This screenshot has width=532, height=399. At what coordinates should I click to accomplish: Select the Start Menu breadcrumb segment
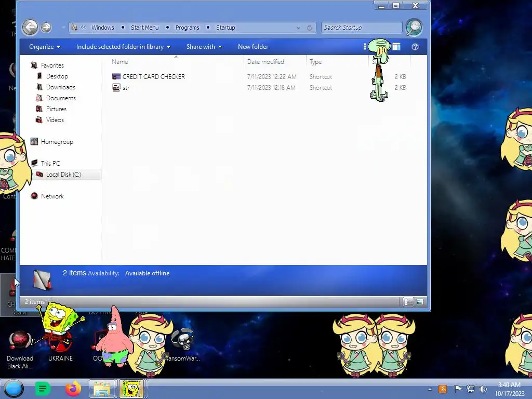[144, 28]
